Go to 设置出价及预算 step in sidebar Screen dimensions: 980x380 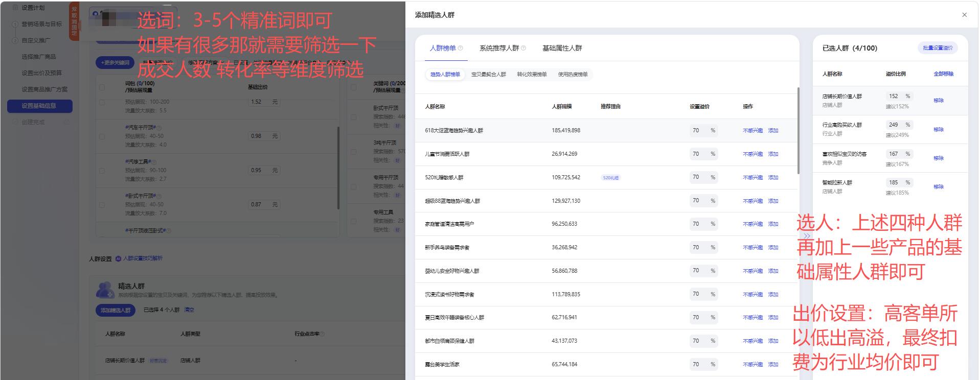tap(41, 73)
